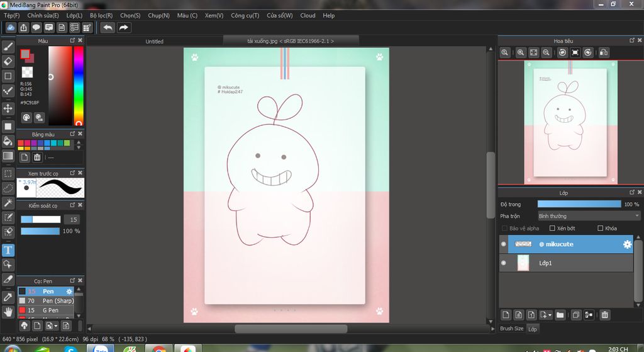Viewport: 644px width, 352px height.
Task: Choose the Bucket fill tool
Action: pyautogui.click(x=8, y=140)
